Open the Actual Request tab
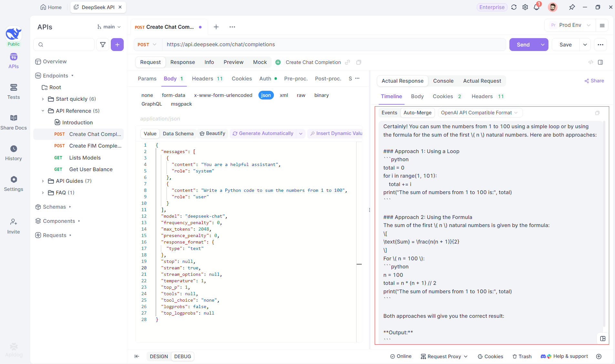The height and width of the screenshot is (364, 615). point(482,81)
